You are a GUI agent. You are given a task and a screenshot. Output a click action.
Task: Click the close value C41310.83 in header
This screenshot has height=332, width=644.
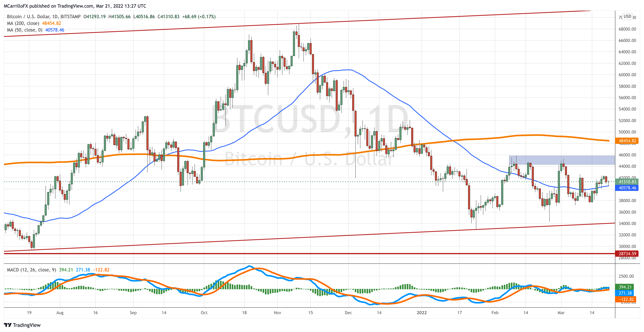(168, 16)
